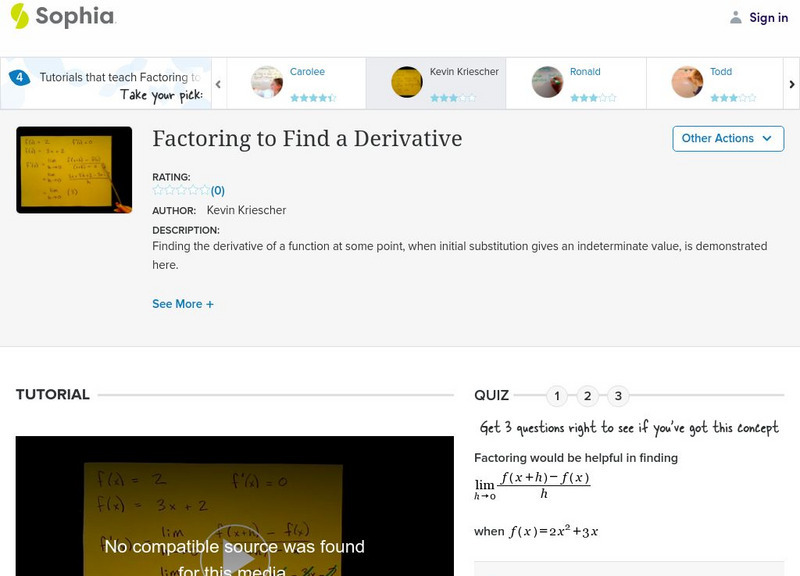Go to quiz question 3

pyautogui.click(x=618, y=396)
